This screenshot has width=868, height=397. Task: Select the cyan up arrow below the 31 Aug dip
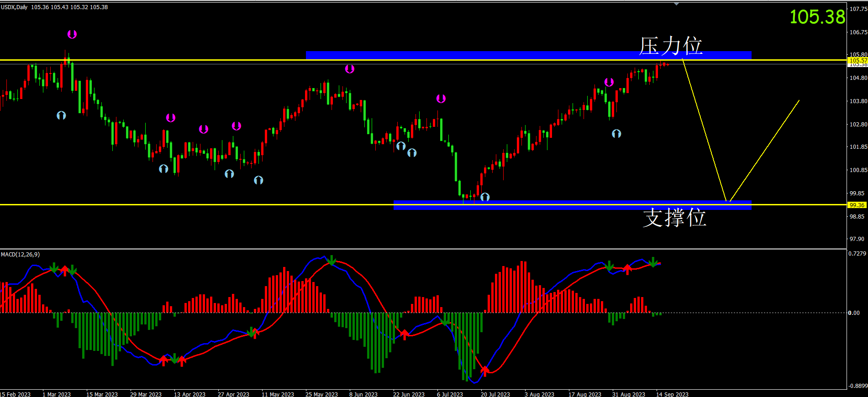(x=616, y=134)
